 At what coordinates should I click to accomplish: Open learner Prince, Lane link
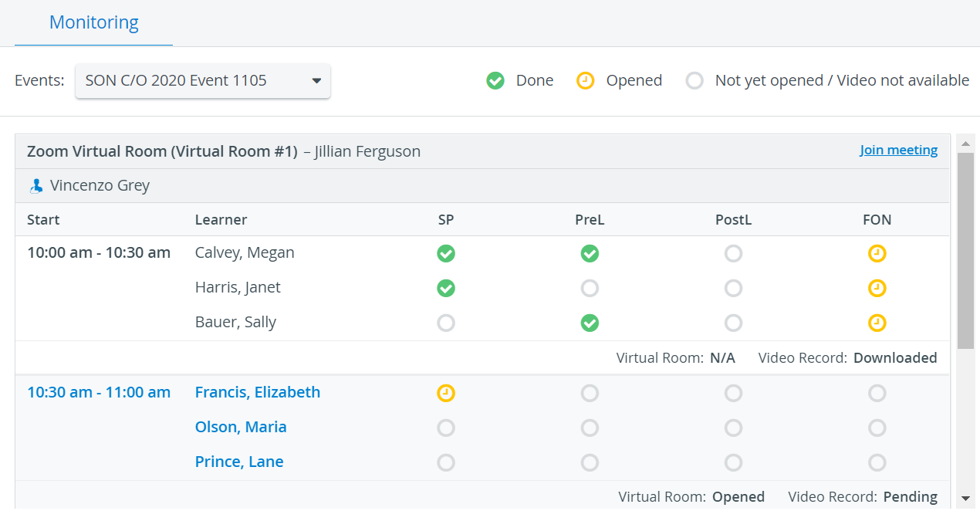coord(239,462)
